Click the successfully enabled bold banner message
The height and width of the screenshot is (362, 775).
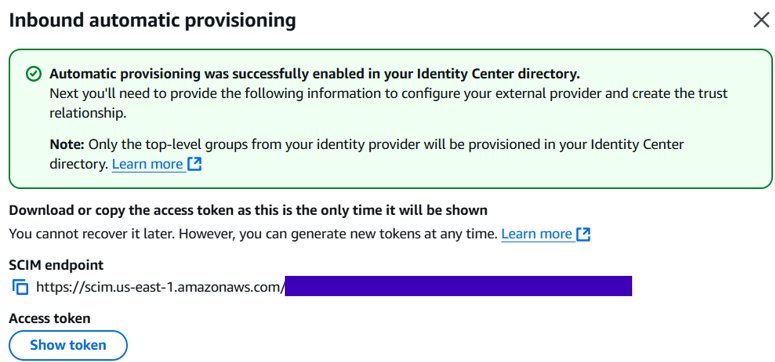click(x=314, y=74)
